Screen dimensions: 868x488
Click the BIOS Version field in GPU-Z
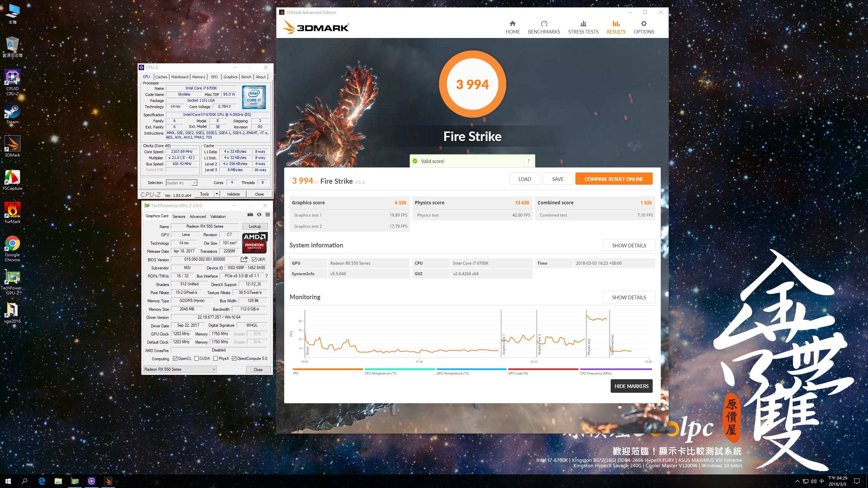tap(205, 260)
